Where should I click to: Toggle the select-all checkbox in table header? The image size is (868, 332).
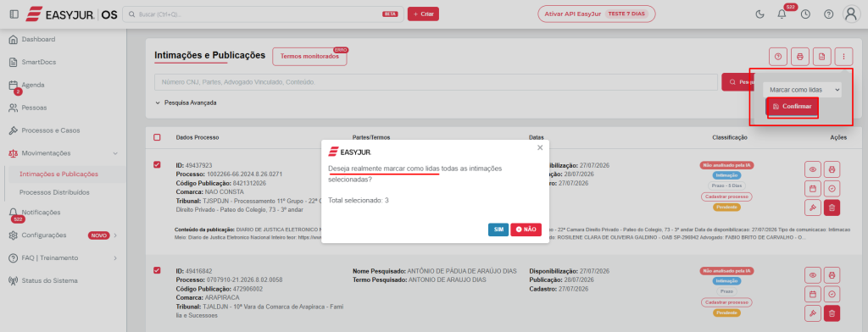click(157, 137)
